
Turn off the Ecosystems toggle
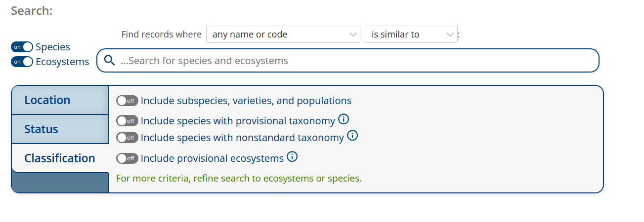[22, 62]
